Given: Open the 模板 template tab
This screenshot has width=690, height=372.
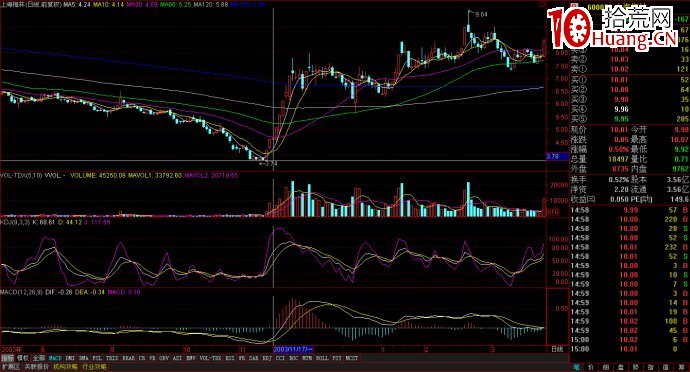Looking at the screenshot, I should coord(23,358).
